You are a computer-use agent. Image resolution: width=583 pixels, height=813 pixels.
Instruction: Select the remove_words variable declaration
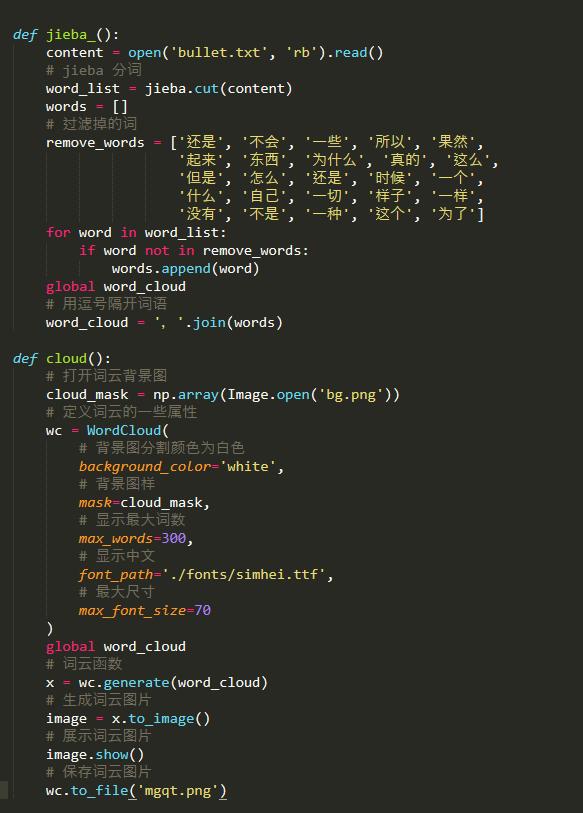coord(95,143)
